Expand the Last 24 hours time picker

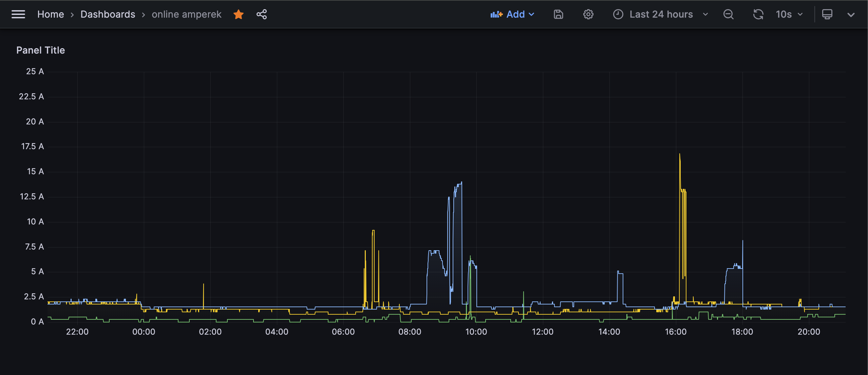pyautogui.click(x=661, y=14)
